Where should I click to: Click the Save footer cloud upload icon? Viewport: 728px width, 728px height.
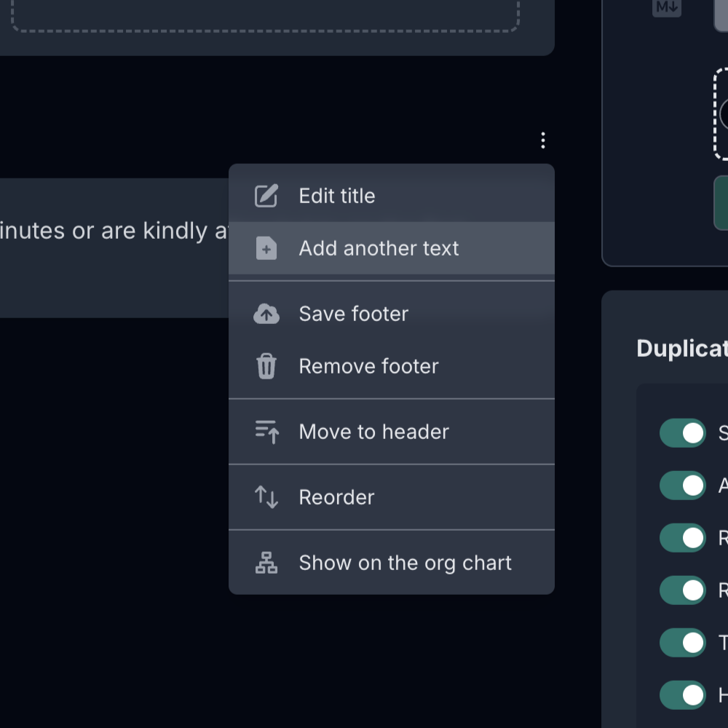266,314
